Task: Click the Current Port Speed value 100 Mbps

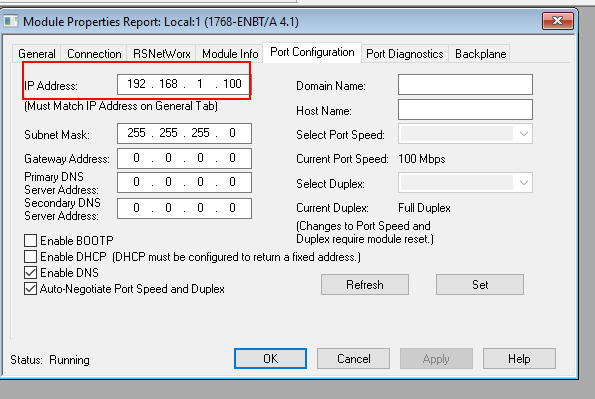Action: (x=422, y=159)
